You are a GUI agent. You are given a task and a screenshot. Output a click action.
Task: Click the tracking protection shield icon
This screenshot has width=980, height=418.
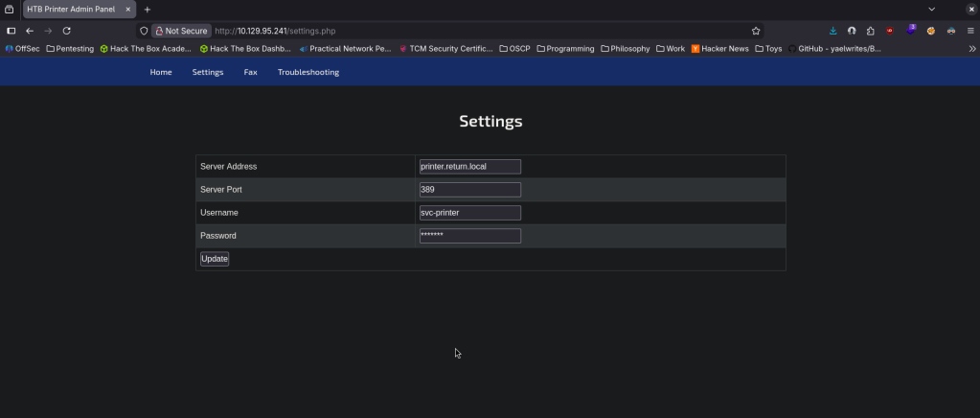(x=144, y=31)
